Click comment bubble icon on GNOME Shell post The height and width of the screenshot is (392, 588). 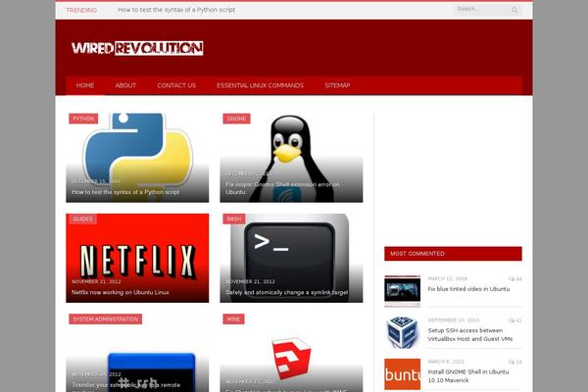[512, 362]
